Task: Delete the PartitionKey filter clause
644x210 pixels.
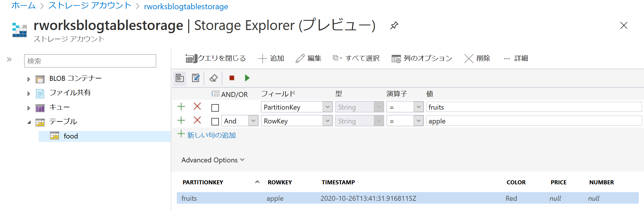Action: tap(197, 106)
